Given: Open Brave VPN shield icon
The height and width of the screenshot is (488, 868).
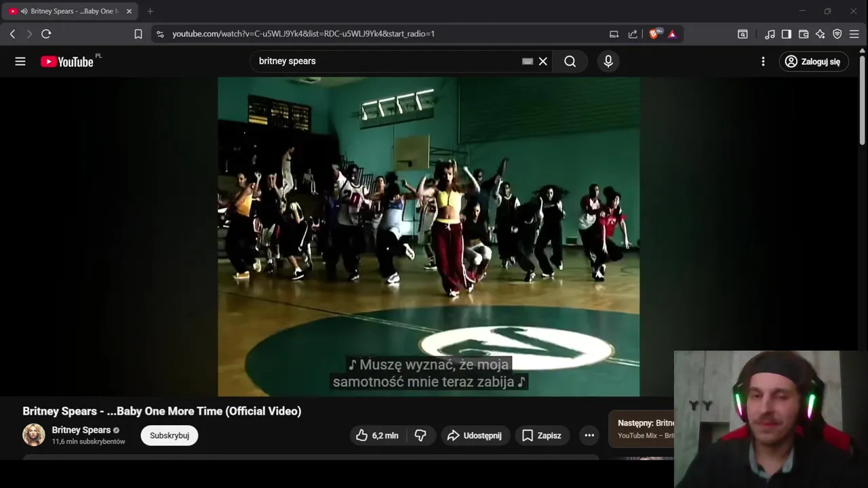Looking at the screenshot, I should click(837, 34).
